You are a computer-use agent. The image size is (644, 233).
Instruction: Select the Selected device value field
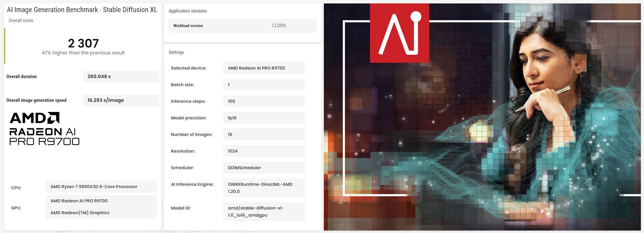click(264, 68)
